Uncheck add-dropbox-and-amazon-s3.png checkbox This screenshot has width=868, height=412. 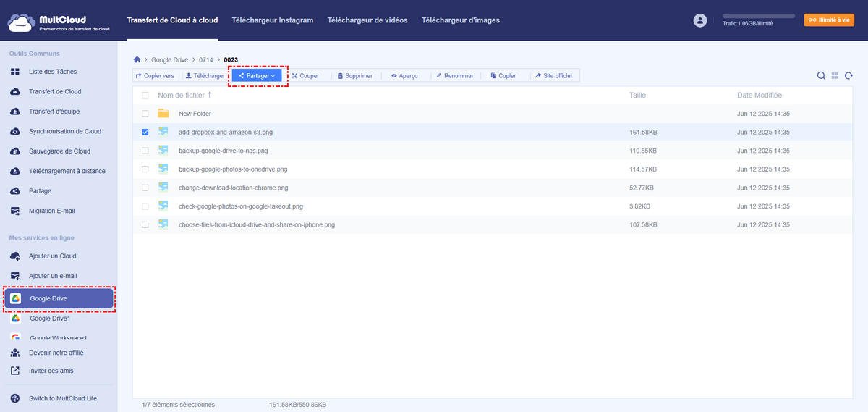(x=145, y=132)
